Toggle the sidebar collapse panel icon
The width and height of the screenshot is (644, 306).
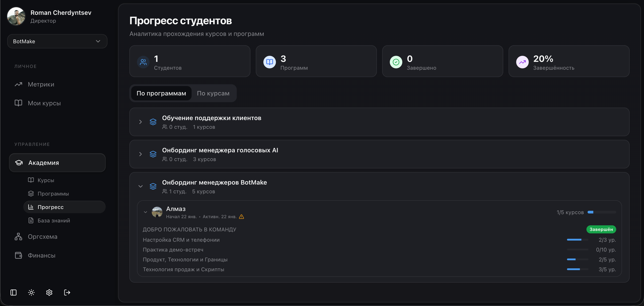[13, 292]
